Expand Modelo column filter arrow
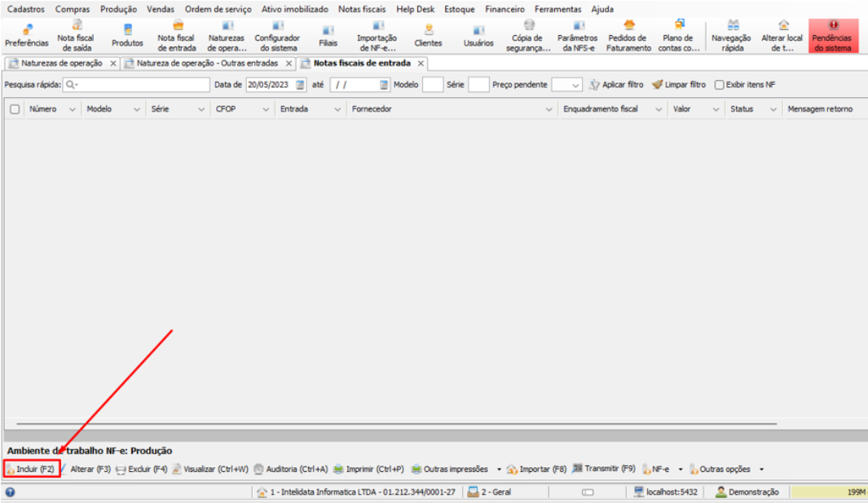Screen dimensions: 868x503 pyautogui.click(x=137, y=110)
